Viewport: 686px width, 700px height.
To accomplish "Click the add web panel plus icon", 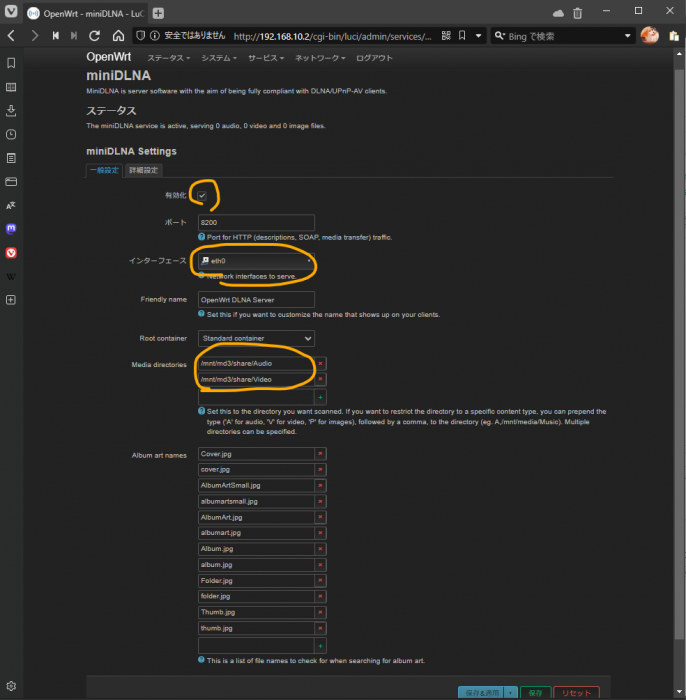I will click(x=11, y=300).
